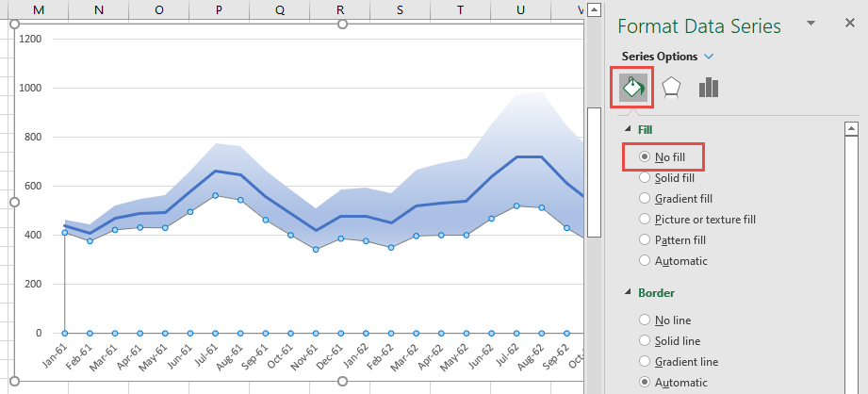Click the chart's left-middle sizing handle
This screenshot has width=868, height=394.
(x=15, y=203)
